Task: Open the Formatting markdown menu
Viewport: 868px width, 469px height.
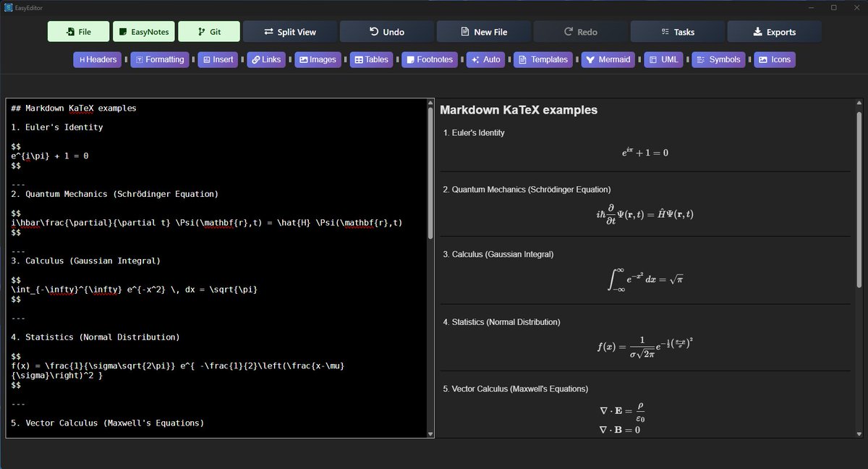Action: [x=160, y=59]
